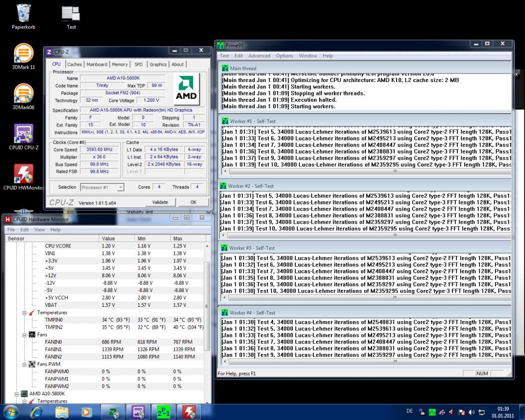Open the About tab in CPU-Z
This screenshot has width=525, height=420.
coord(177,64)
